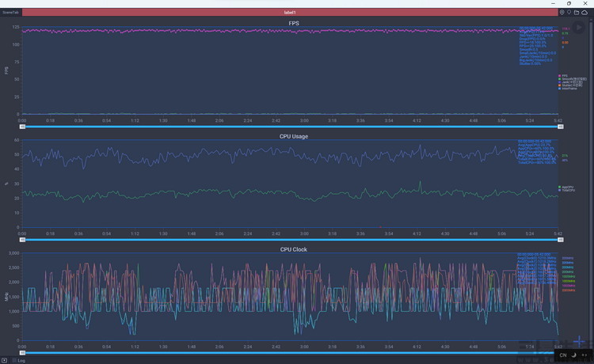Open the Log panel
The image size is (594, 364).
click(x=21, y=360)
